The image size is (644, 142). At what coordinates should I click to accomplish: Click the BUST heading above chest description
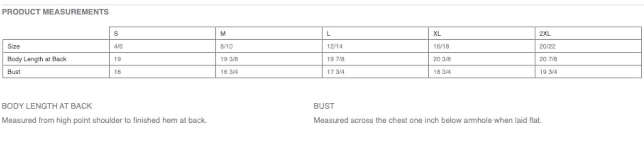[x=324, y=106]
